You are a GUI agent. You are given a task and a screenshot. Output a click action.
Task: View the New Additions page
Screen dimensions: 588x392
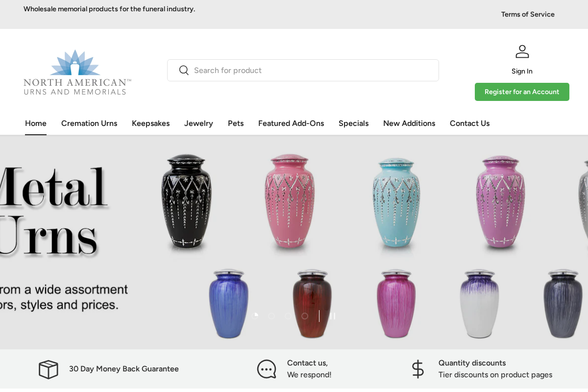click(x=409, y=123)
